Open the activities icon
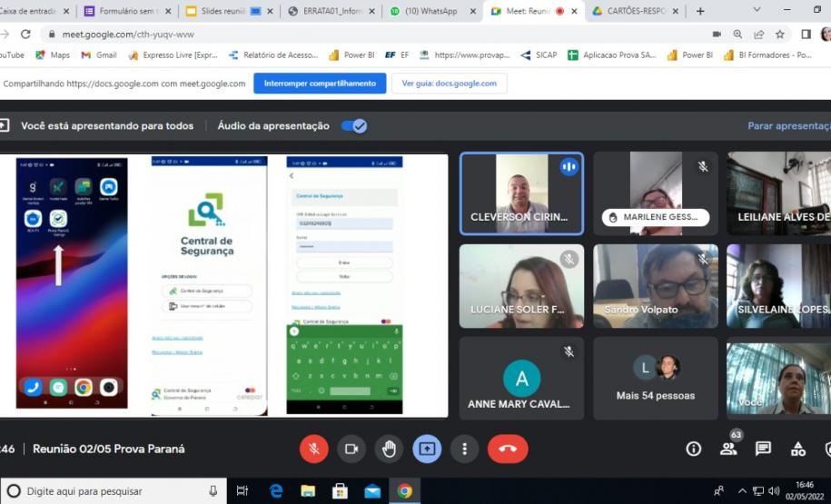This screenshot has height=504, width=831. (x=797, y=449)
